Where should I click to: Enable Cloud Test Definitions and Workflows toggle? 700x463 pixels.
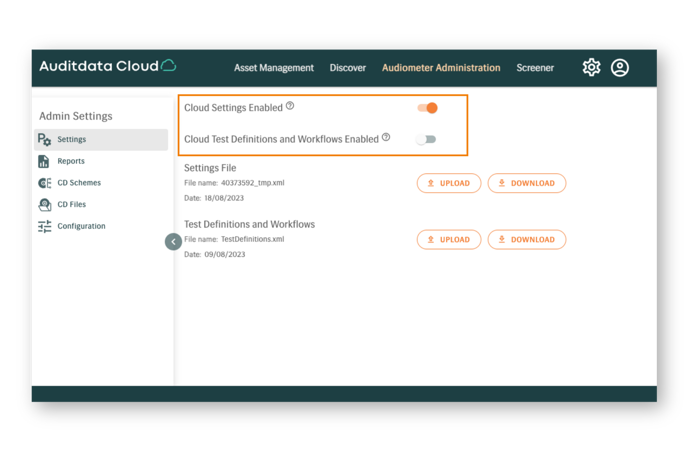pos(427,139)
